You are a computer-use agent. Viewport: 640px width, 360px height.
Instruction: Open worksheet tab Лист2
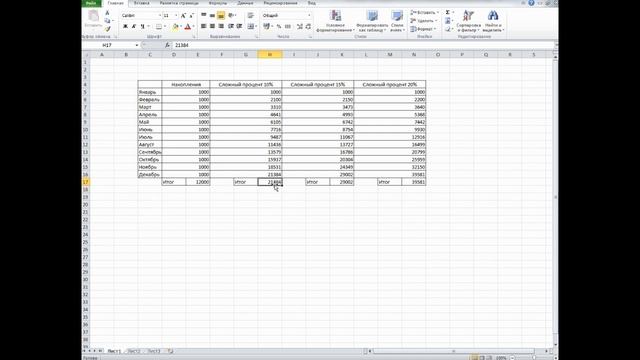[134, 351]
